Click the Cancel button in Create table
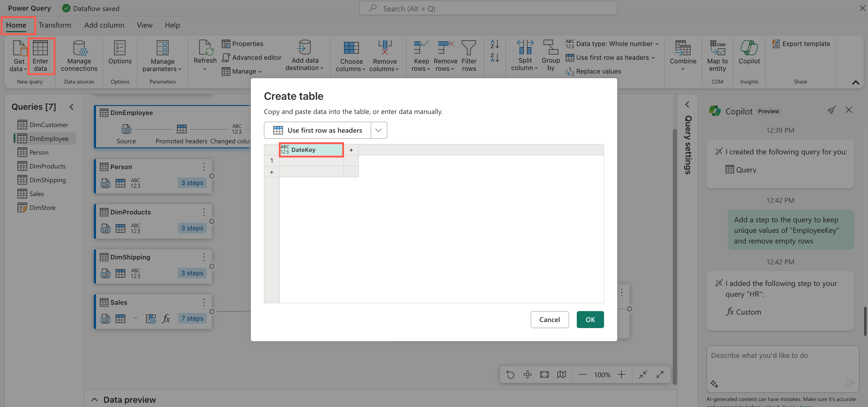This screenshot has height=407, width=868. point(549,319)
